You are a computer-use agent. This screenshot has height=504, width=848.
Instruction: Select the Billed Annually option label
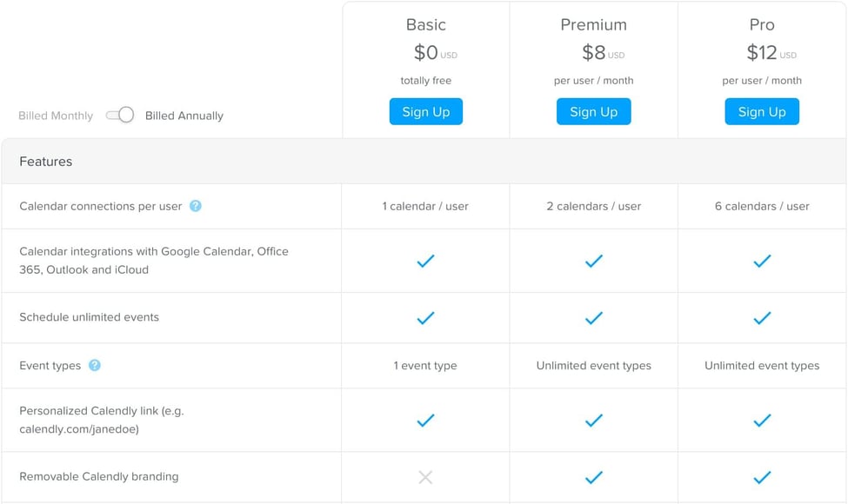(184, 116)
